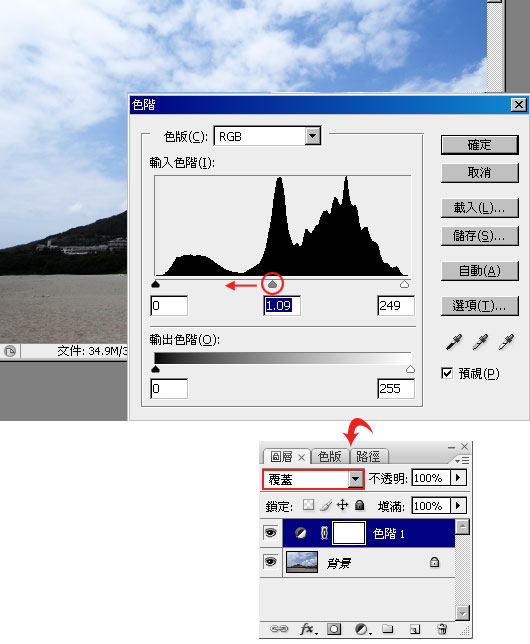Click the input white point slider
The height and width of the screenshot is (644, 530).
405,284
